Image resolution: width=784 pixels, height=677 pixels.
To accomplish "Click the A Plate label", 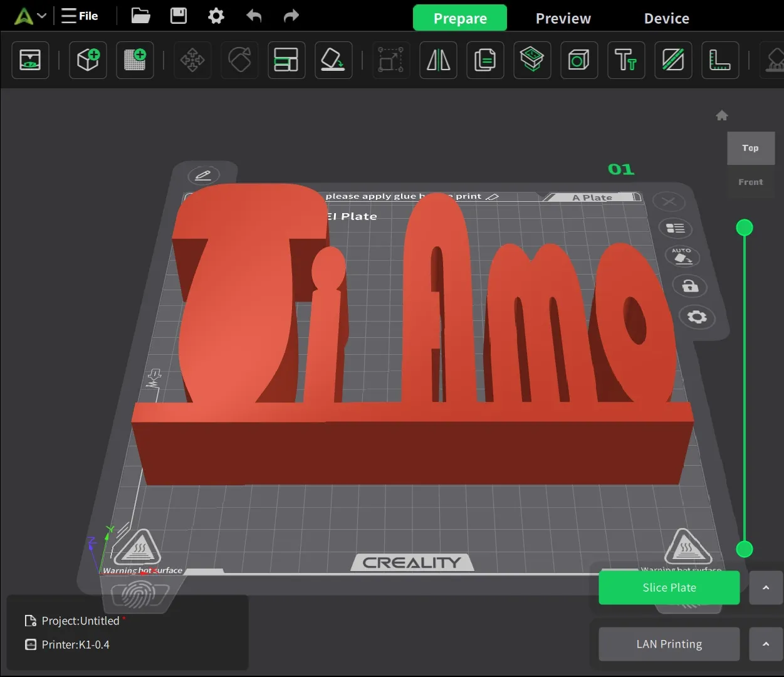I will (x=592, y=197).
